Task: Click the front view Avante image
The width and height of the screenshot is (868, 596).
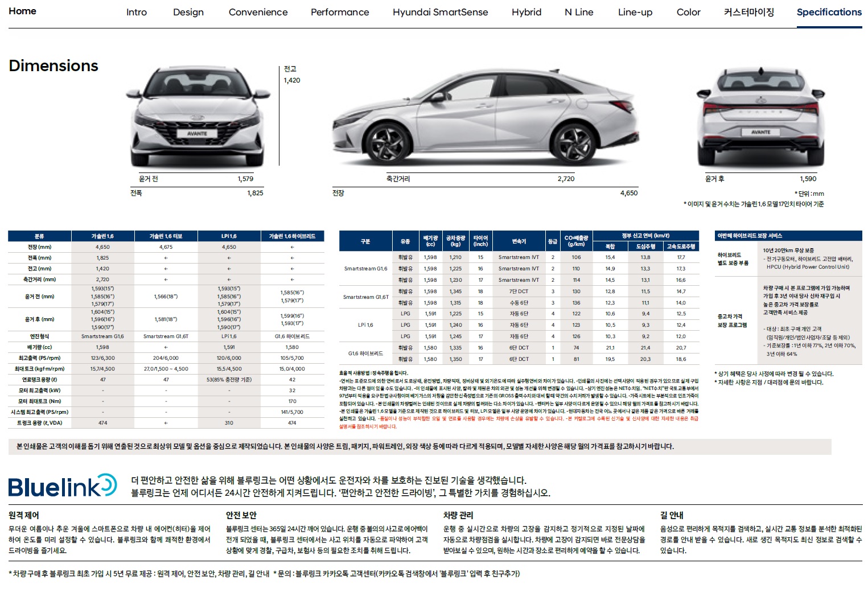Action: click(197, 117)
